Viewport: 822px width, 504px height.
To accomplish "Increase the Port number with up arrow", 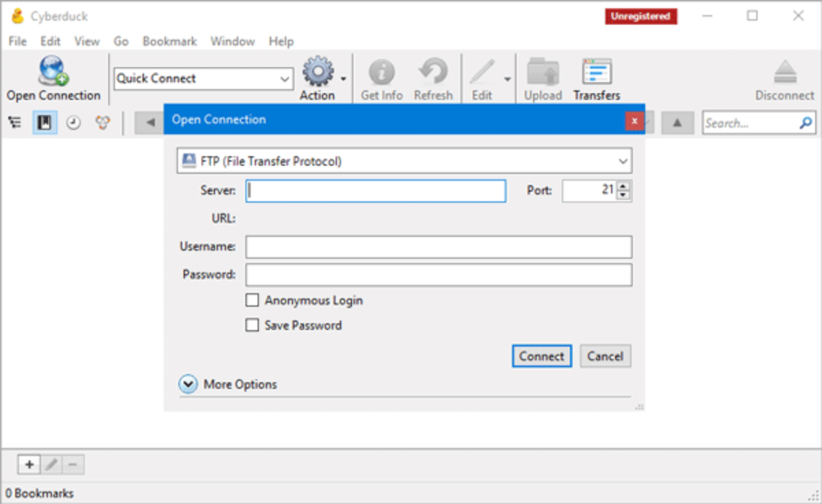I will (x=623, y=186).
